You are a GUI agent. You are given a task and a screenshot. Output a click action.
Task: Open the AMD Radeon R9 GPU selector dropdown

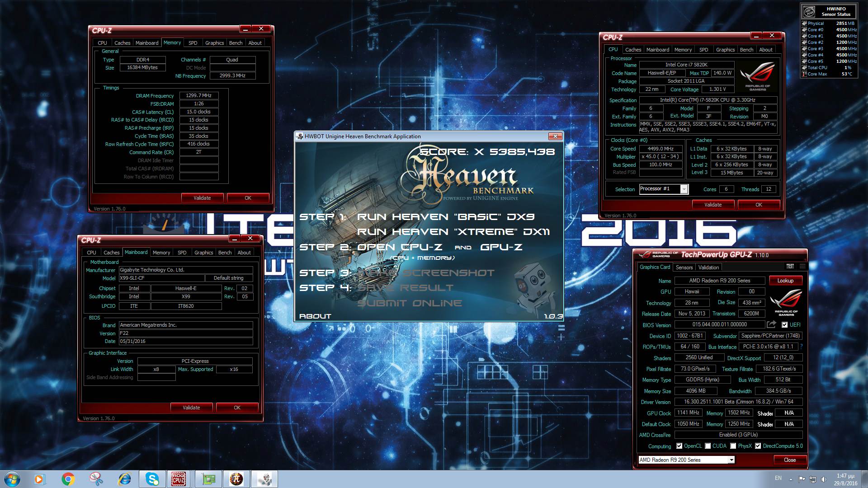tap(731, 460)
